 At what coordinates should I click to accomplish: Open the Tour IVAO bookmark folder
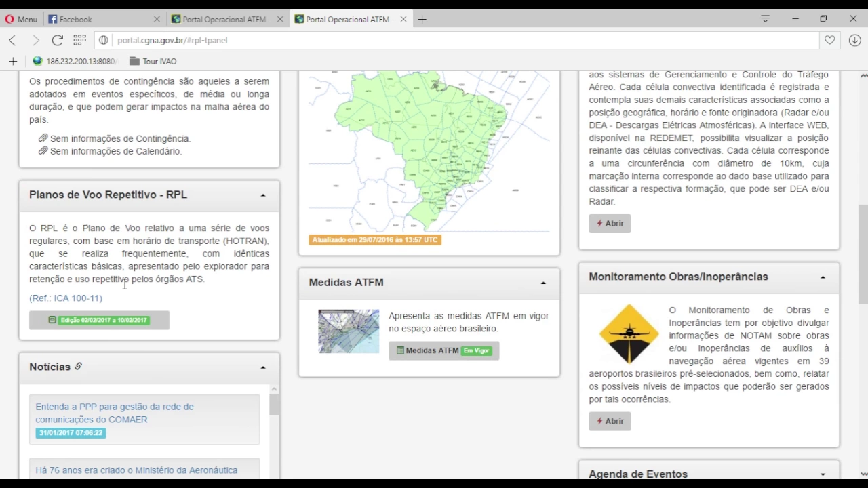click(153, 61)
